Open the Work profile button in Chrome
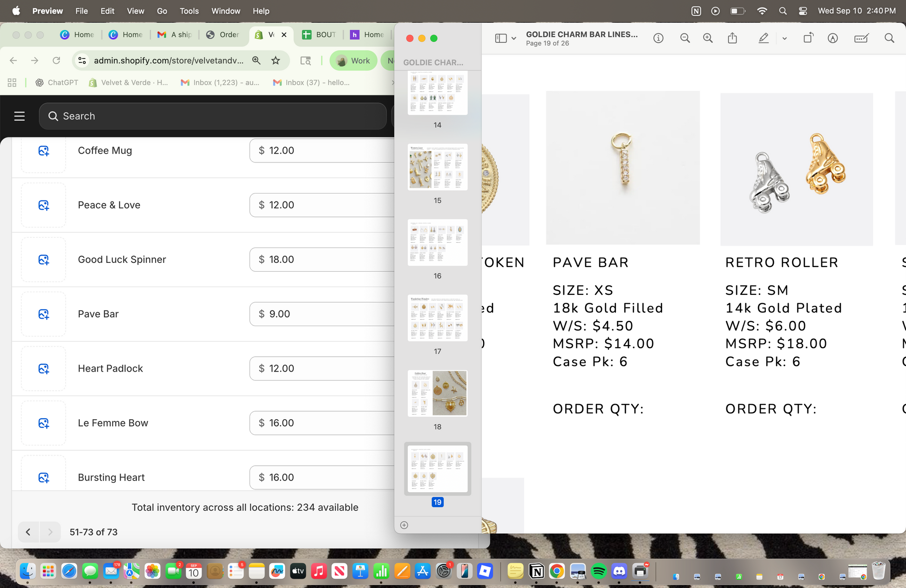The image size is (906, 588). point(353,61)
